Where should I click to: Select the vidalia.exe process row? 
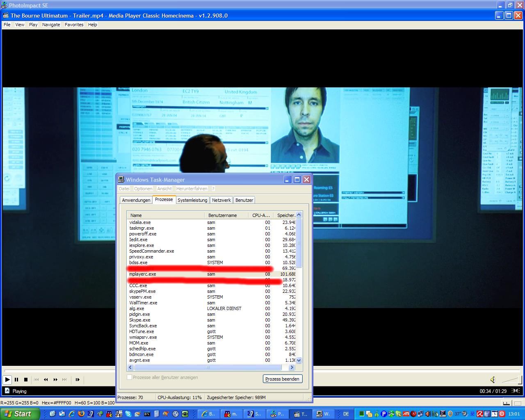tap(212, 222)
